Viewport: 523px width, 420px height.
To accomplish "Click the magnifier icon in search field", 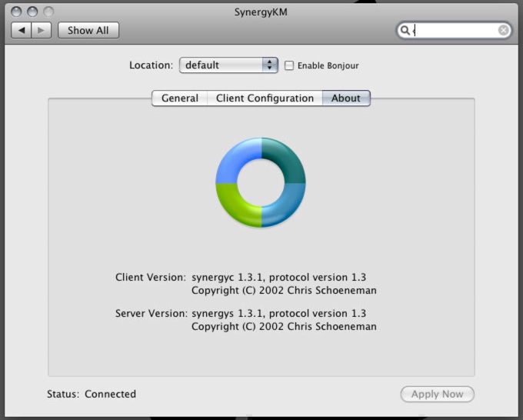I will pyautogui.click(x=405, y=30).
